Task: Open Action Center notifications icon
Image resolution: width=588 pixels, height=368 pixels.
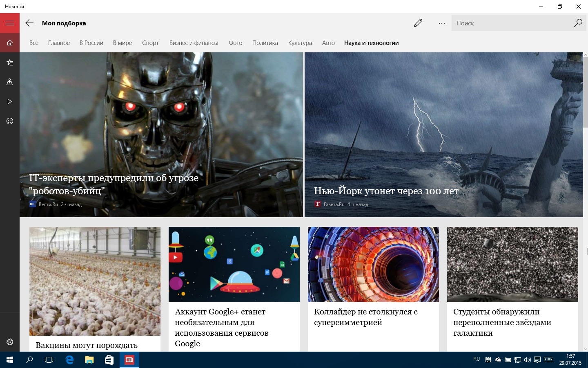Action: [x=537, y=360]
